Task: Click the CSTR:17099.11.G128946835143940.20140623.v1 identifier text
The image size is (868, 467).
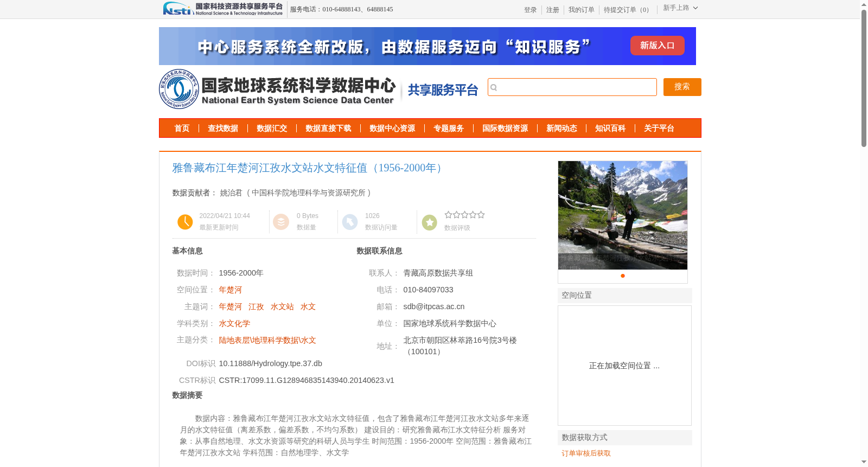Action: pyautogui.click(x=307, y=381)
